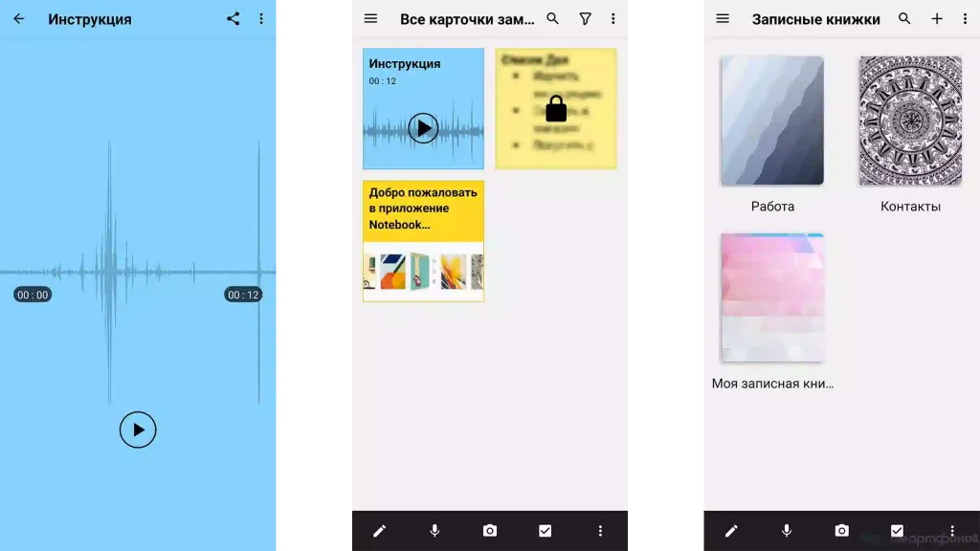This screenshot has height=551, width=980.
Task: Open the Моя записная книжка notebook
Action: tap(772, 298)
